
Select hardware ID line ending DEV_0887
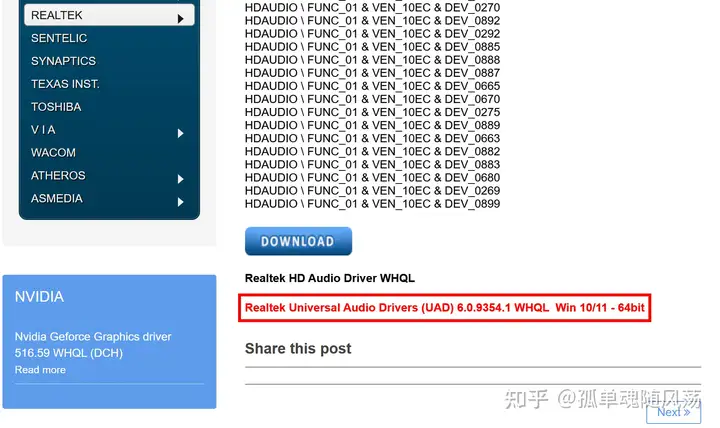coord(372,73)
